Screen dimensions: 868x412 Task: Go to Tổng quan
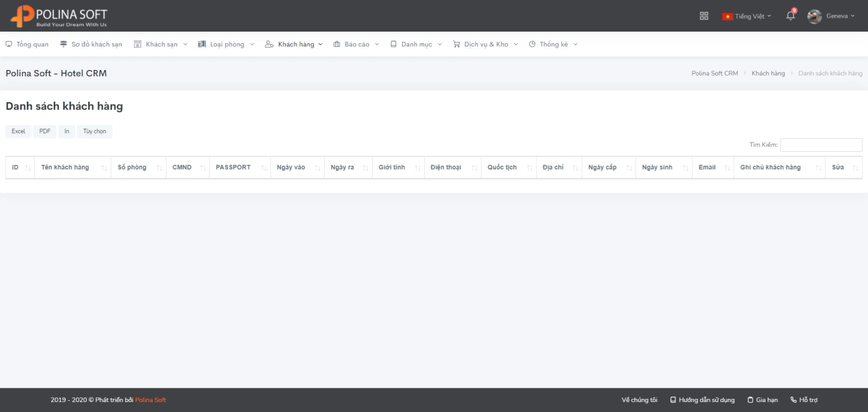[x=27, y=44]
